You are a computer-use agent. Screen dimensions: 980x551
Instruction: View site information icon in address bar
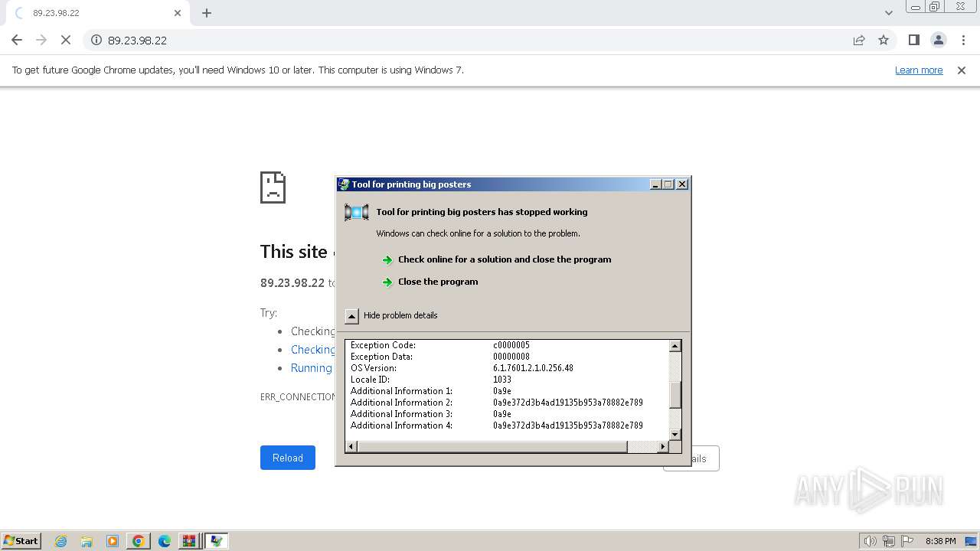click(x=96, y=40)
